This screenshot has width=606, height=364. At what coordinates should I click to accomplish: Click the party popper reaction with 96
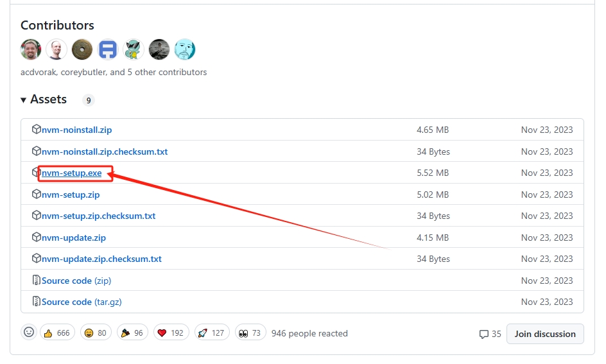tap(132, 333)
